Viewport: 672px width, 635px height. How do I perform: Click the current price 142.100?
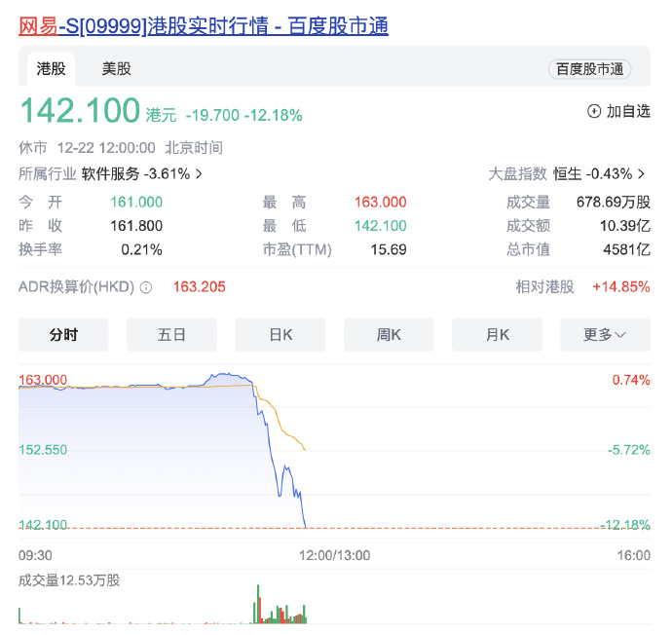pyautogui.click(x=80, y=111)
